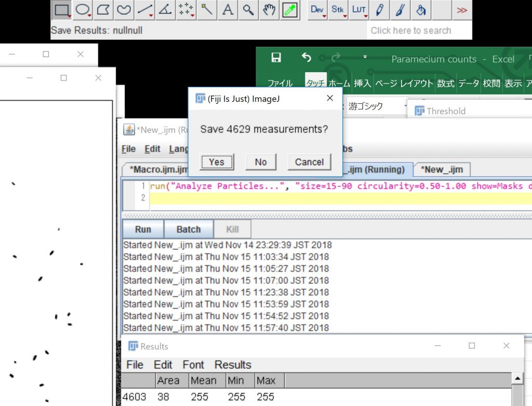Switch to the last *New_.ijm tab
This screenshot has height=406, width=532.
click(442, 170)
